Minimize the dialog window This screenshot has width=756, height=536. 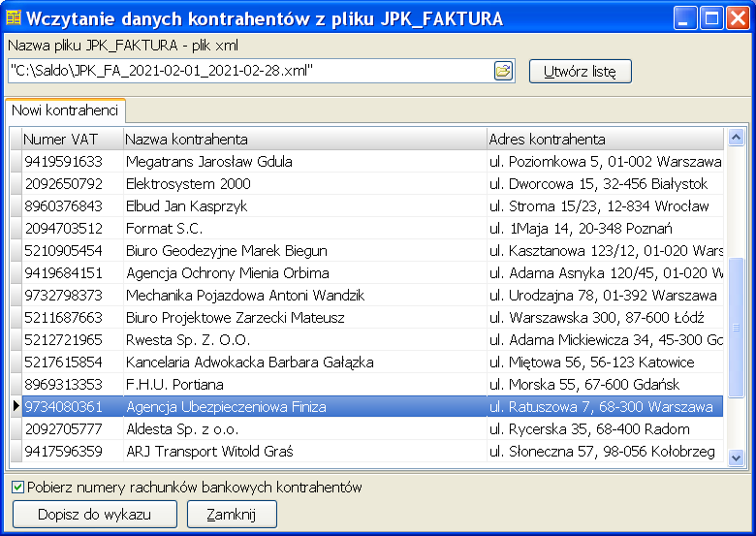pyautogui.click(x=686, y=17)
